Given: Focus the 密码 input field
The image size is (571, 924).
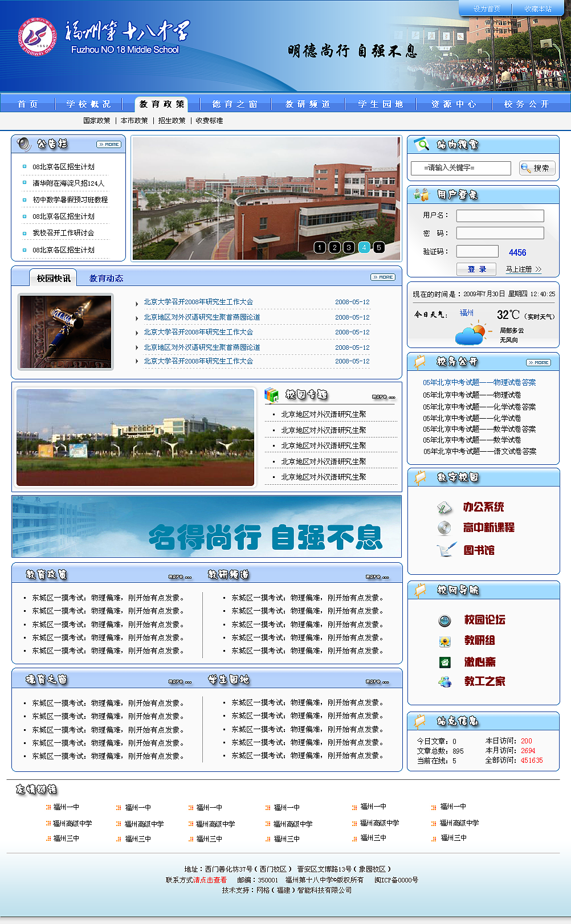Looking at the screenshot, I should pos(500,233).
